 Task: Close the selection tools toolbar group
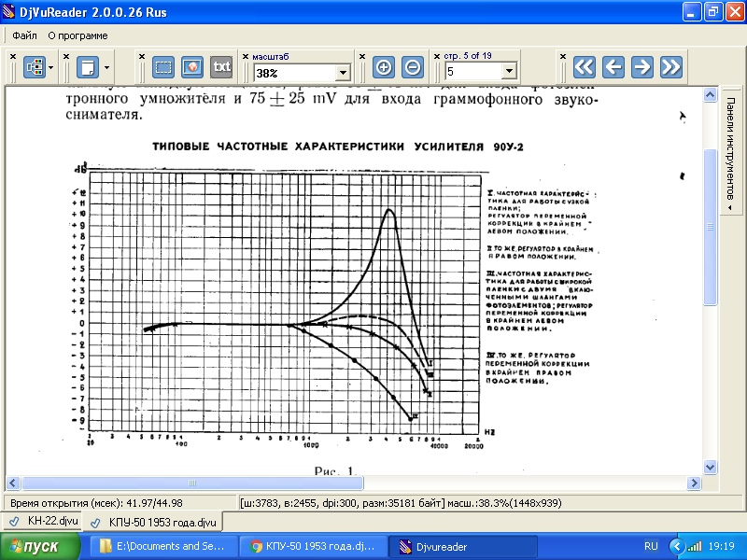pos(142,56)
